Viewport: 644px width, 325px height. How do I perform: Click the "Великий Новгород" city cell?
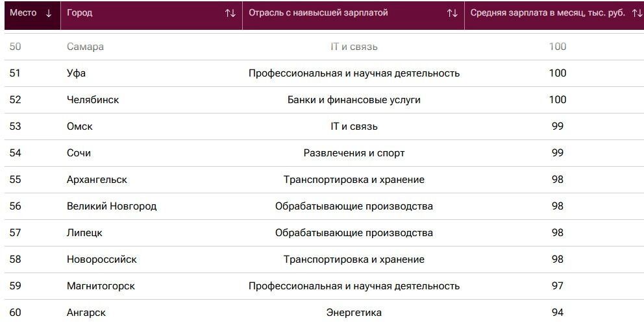pyautogui.click(x=112, y=206)
